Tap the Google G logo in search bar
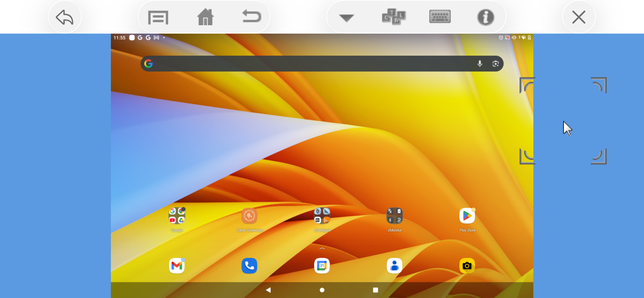Screen dimensions: 644x298 (149, 63)
